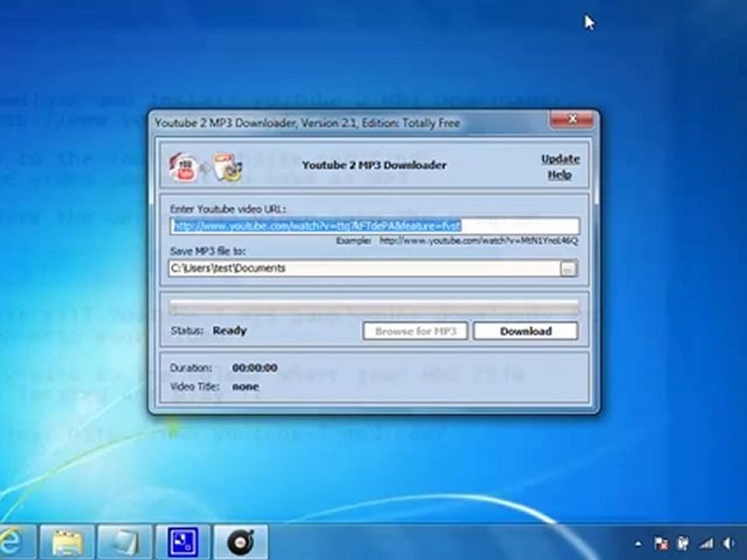The width and height of the screenshot is (747, 560).
Task: Close the Youtube 2 MP3 Downloader window
Action: pos(573,118)
